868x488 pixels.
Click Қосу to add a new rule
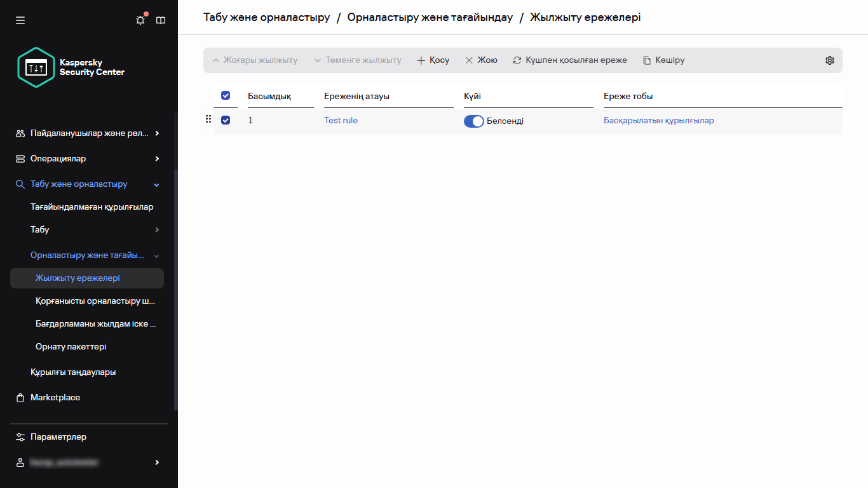(433, 60)
